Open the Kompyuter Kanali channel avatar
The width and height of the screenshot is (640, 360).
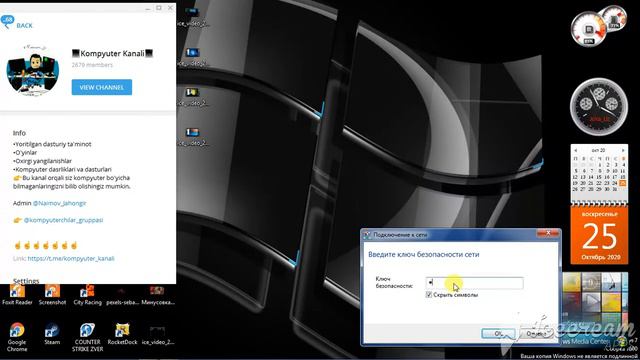coord(33,70)
